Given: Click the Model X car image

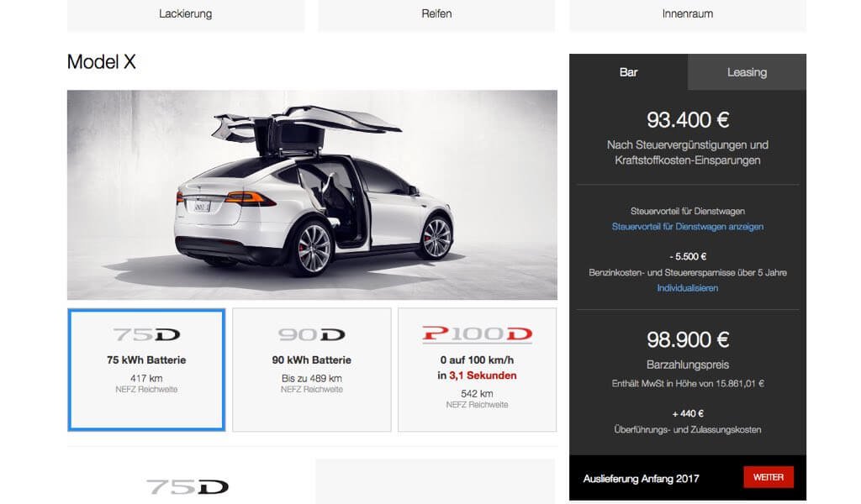Looking at the screenshot, I should click(x=312, y=195).
